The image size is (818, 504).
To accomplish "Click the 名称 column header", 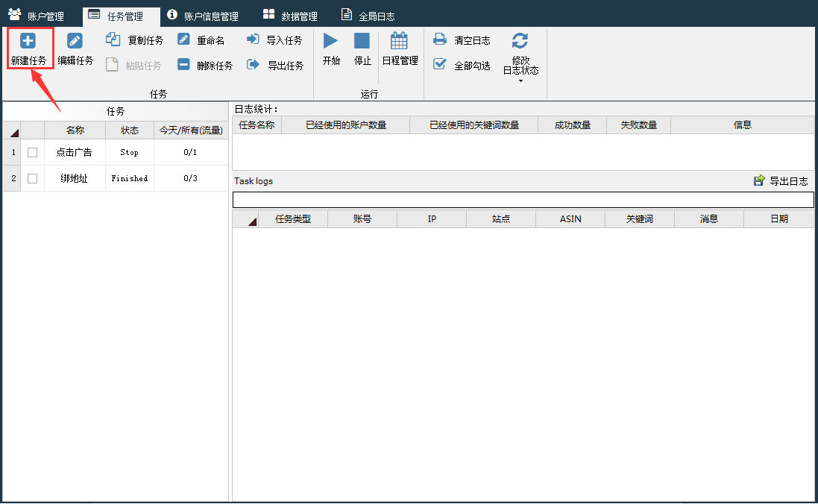I will pyautogui.click(x=75, y=130).
